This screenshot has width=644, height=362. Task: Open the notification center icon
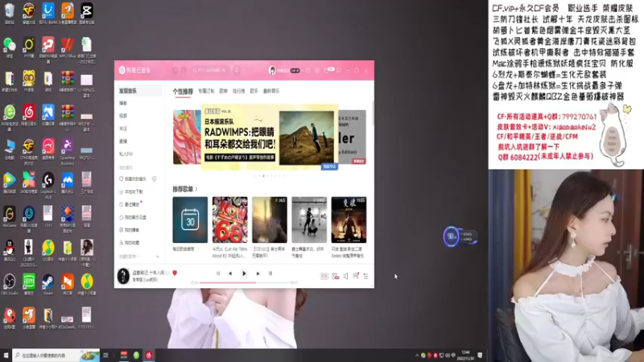coord(480,356)
